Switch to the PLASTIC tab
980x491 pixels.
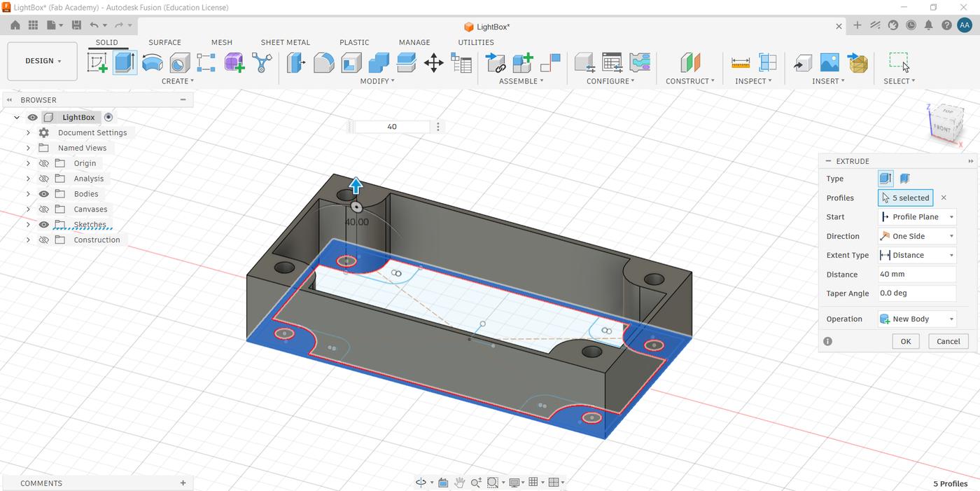(354, 42)
